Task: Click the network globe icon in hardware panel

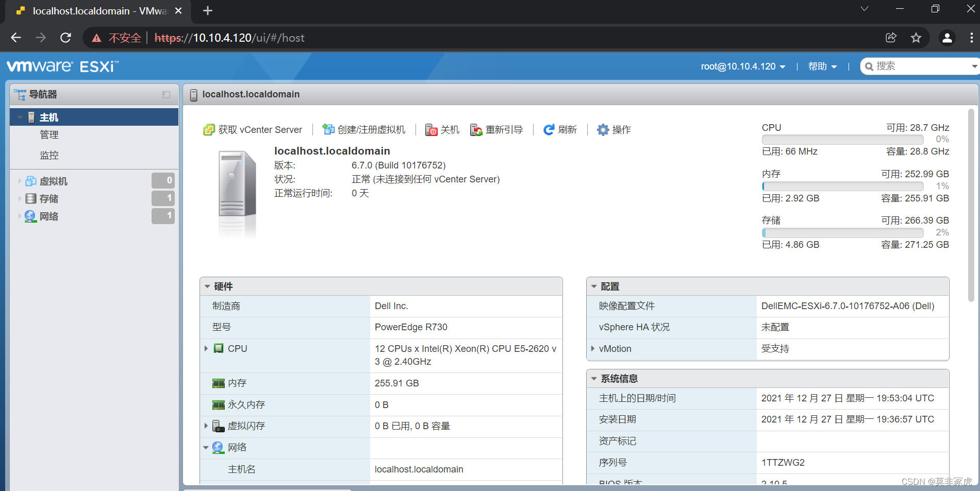Action: point(219,448)
